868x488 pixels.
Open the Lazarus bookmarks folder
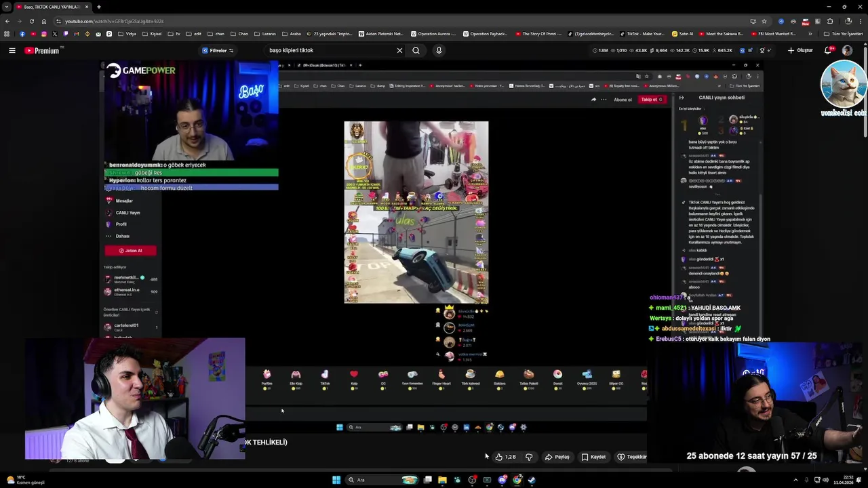(264, 34)
